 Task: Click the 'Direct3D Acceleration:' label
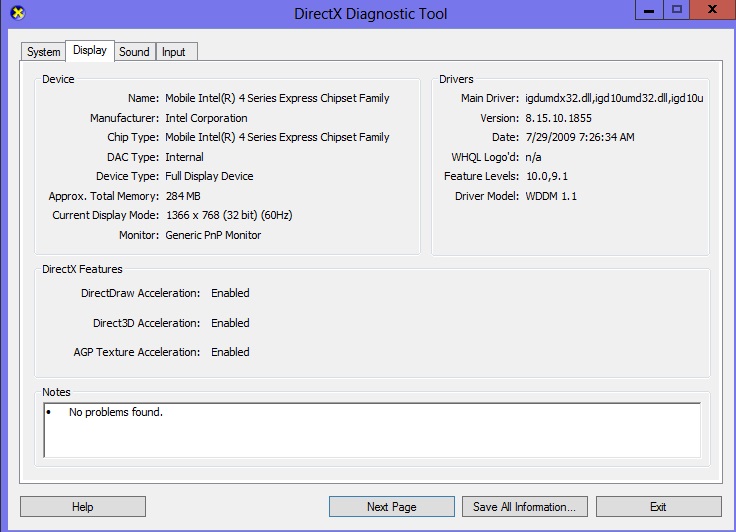[x=146, y=323]
